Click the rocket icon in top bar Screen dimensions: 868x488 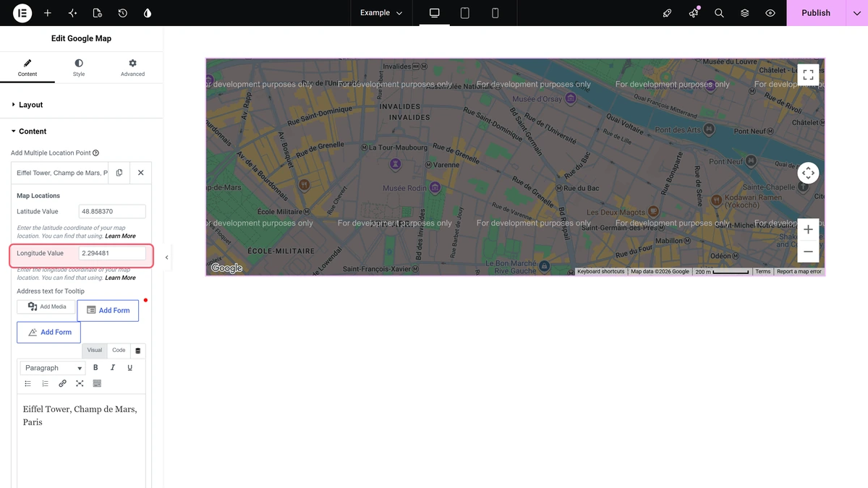[668, 13]
